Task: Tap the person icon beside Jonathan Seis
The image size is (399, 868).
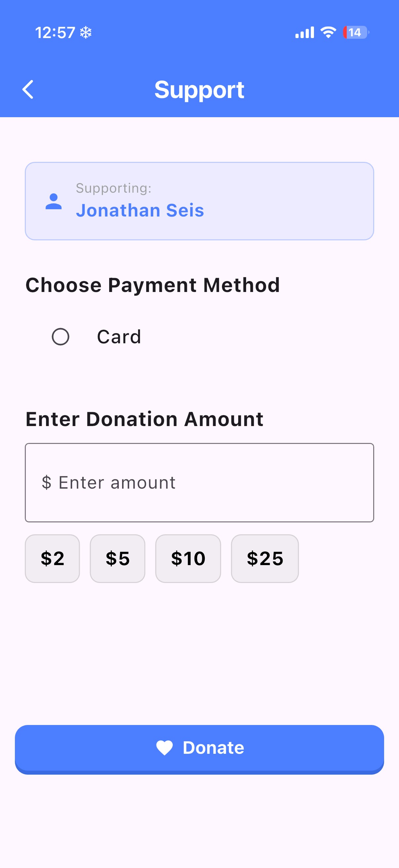Action: click(54, 202)
